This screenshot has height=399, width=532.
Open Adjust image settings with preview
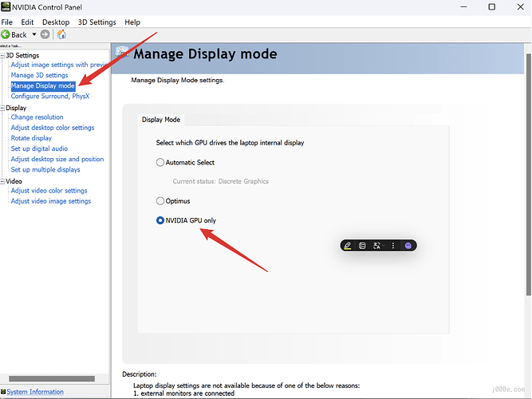point(59,65)
